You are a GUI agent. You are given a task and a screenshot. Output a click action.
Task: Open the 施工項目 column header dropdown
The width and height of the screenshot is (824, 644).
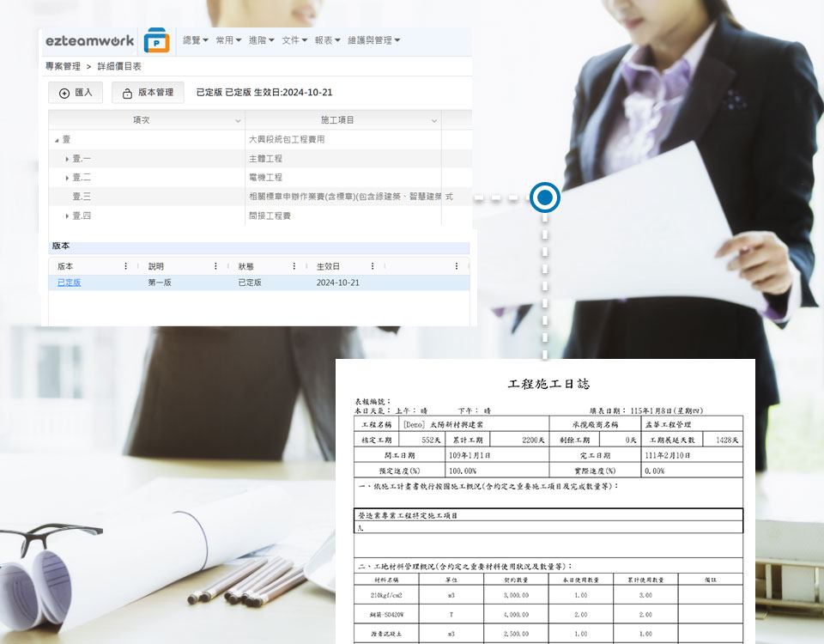(433, 119)
